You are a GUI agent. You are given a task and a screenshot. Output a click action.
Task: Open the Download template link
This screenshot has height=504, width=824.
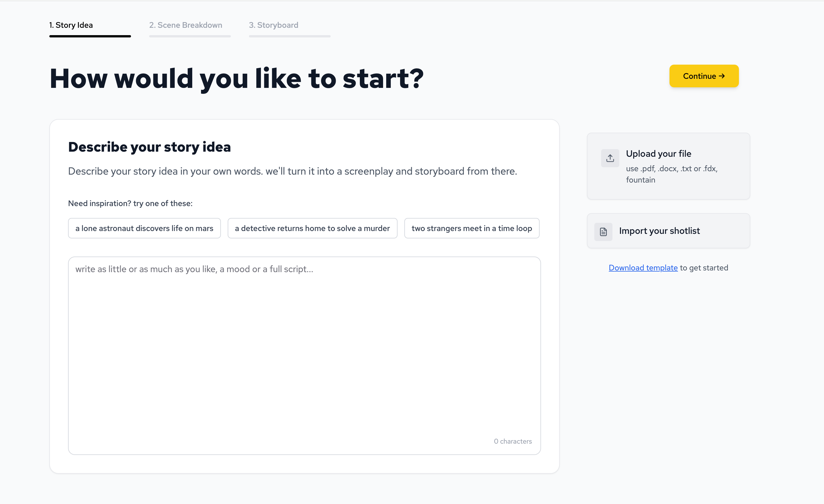(643, 268)
